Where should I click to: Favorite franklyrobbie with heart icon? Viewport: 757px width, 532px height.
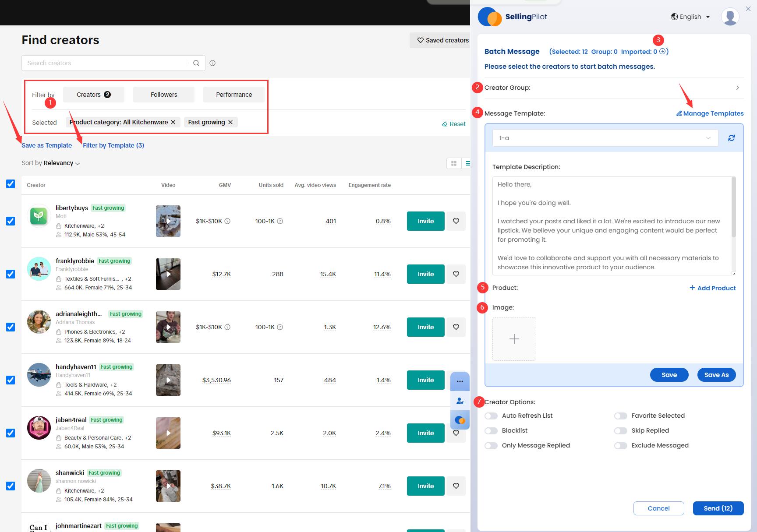tap(456, 274)
